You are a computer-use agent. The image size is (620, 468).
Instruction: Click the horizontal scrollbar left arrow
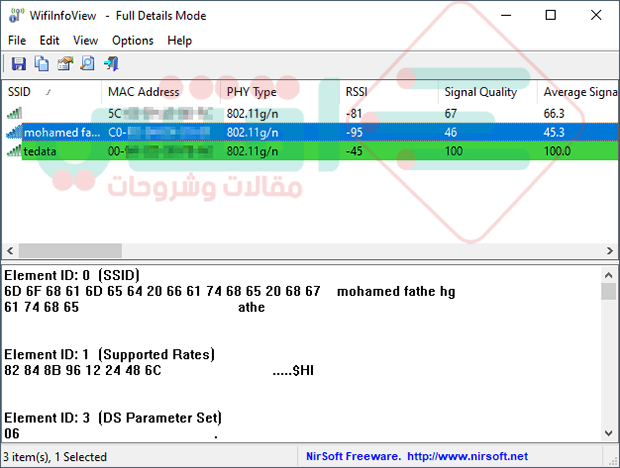10,251
